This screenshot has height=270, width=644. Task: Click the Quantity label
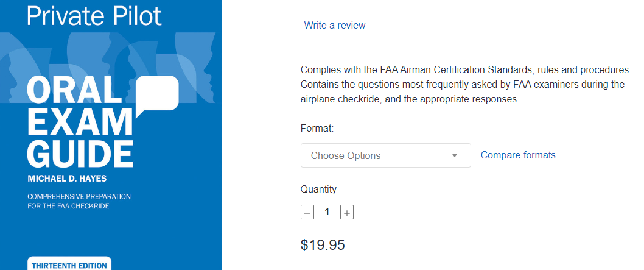(x=318, y=189)
